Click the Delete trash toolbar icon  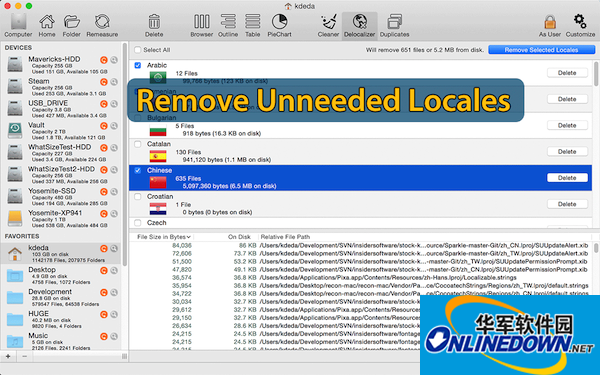pos(154,26)
